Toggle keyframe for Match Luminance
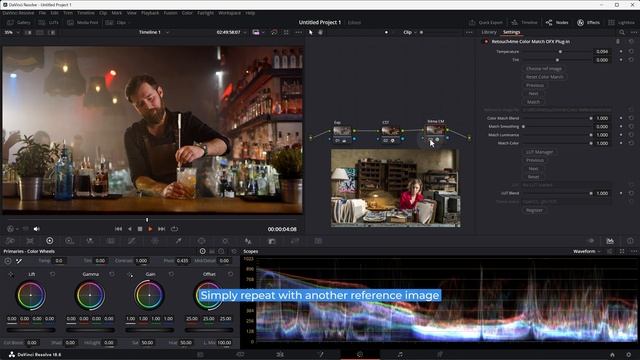The image size is (640, 360). 621,135
